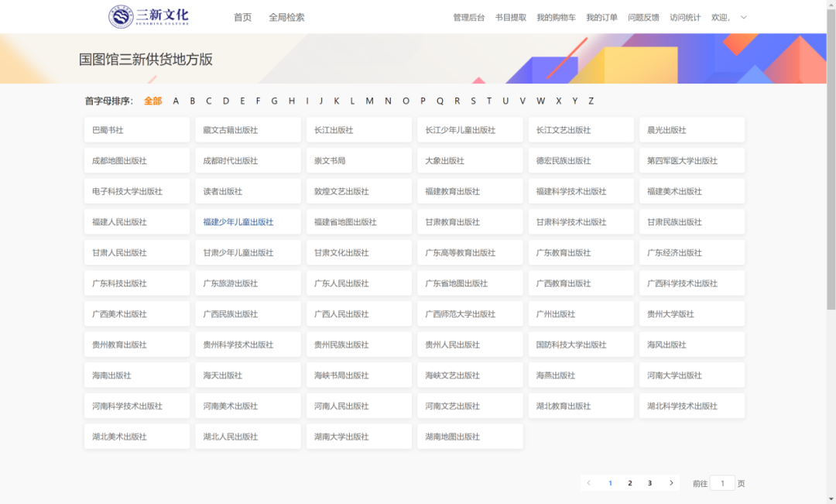This screenshot has width=836, height=504.
Task: Go to page 3 of publisher list
Action: (x=649, y=482)
